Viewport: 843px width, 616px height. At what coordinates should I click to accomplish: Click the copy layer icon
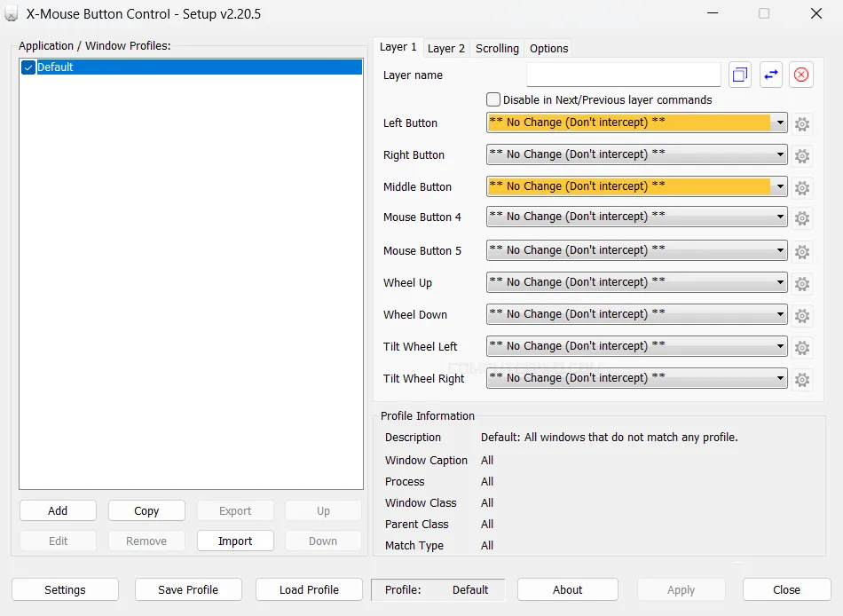coord(740,75)
